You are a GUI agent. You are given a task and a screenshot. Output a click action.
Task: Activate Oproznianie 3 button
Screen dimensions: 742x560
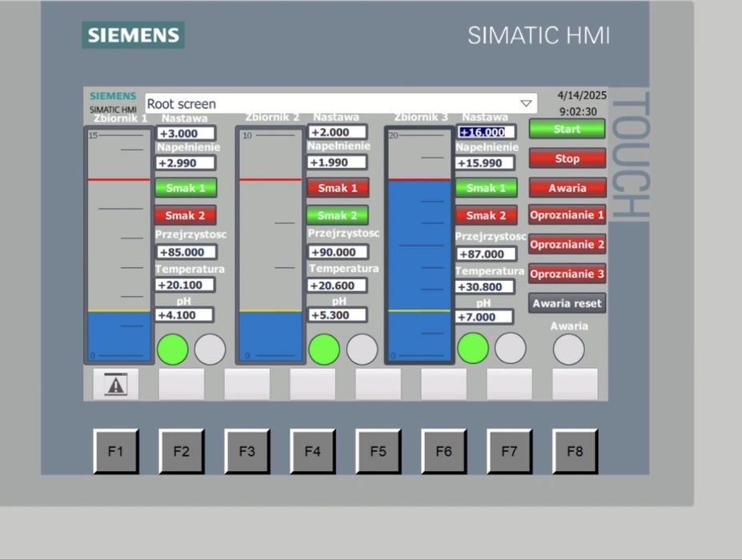pyautogui.click(x=567, y=274)
